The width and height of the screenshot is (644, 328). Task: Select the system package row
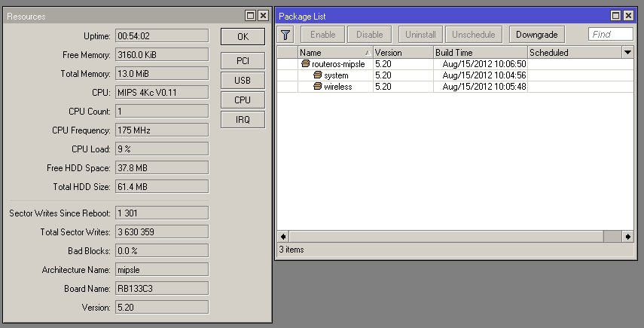pos(455,75)
